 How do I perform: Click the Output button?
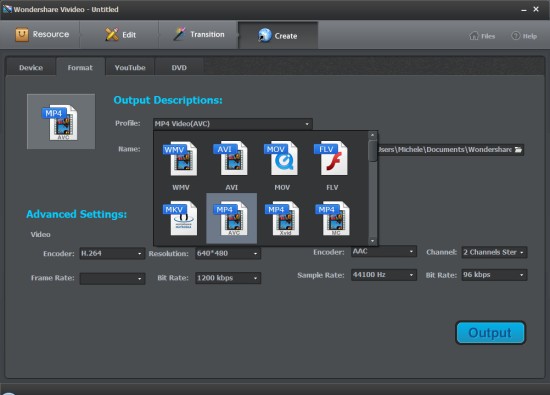[x=490, y=333]
